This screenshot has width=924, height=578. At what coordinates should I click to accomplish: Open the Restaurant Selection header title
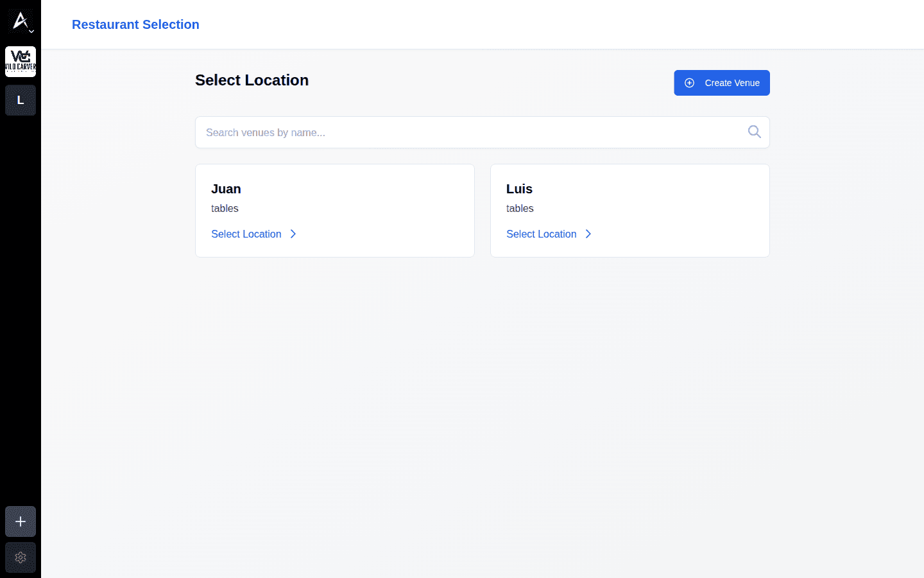click(135, 24)
